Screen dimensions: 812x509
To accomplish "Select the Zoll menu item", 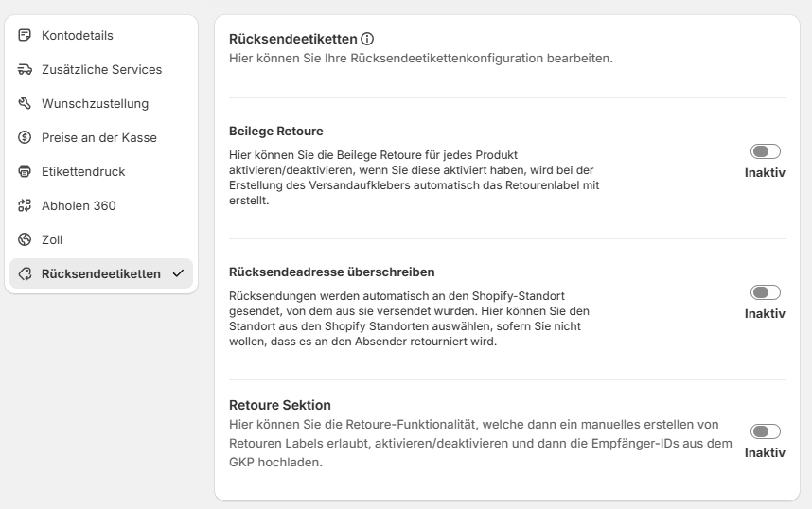I will click(101, 239).
